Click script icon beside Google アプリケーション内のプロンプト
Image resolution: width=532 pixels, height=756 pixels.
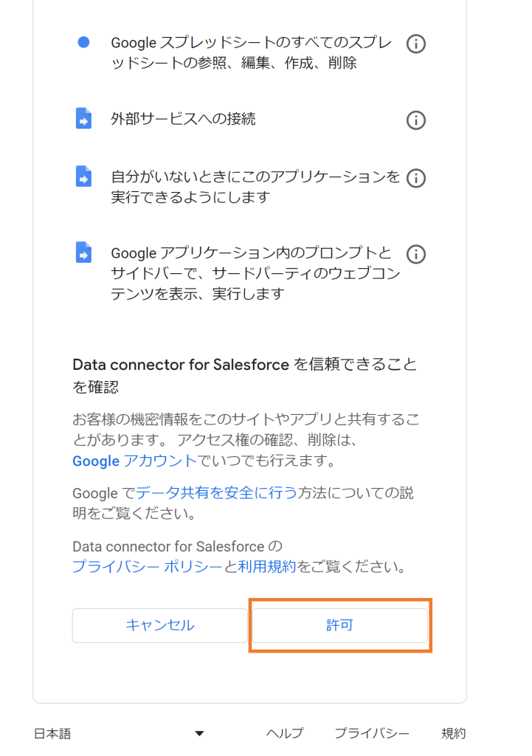[83, 252]
